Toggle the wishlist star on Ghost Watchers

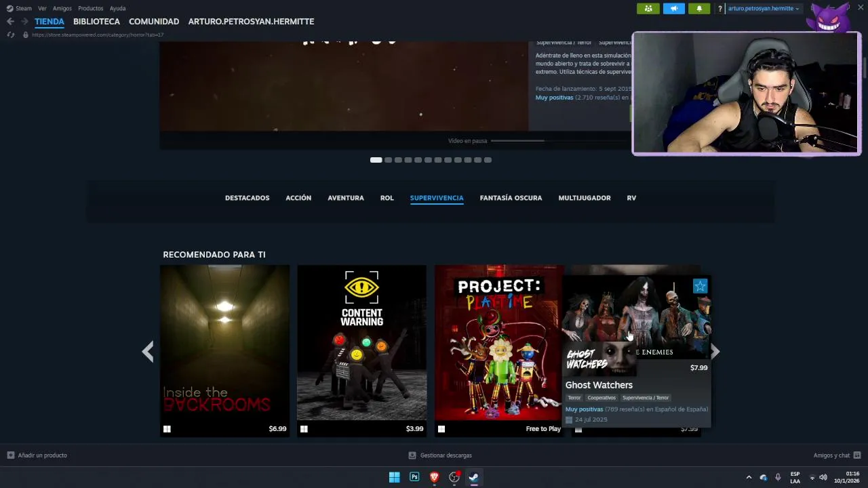700,286
